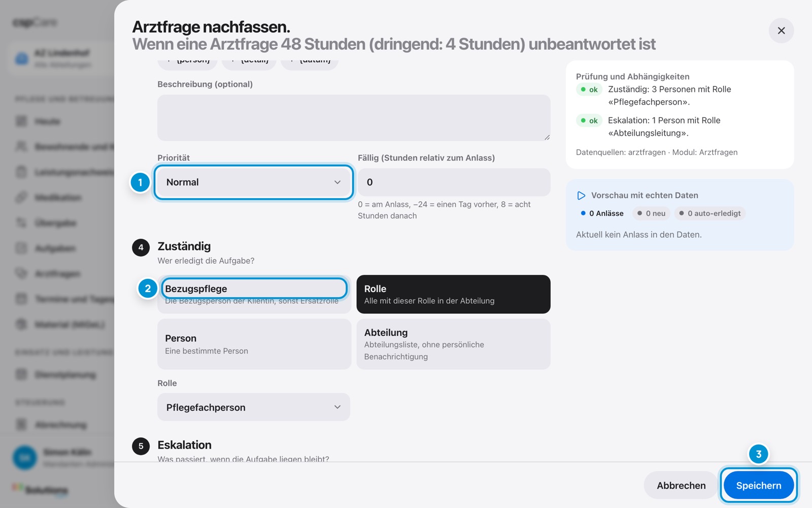This screenshot has width=812, height=508.
Task: Click the 0 auto-erledigt chip
Action: (x=710, y=213)
